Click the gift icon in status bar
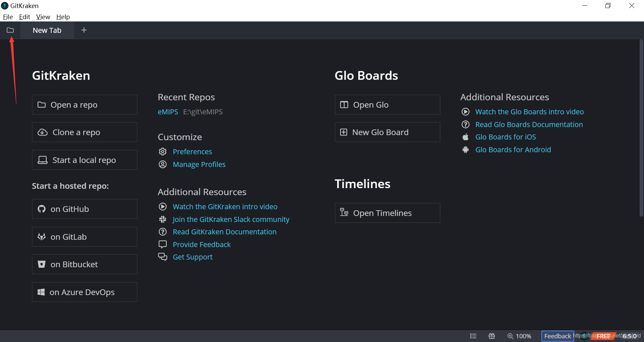Screen dimensions: 644x342 (x=492, y=336)
